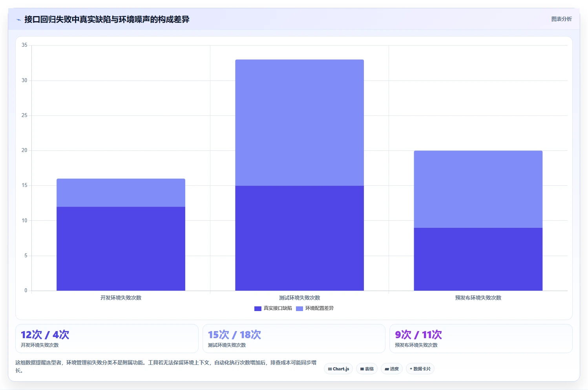588x390 pixels.
Task: Click the light 环境配置差异 bar segment for 开发环境
Action: coord(121,193)
